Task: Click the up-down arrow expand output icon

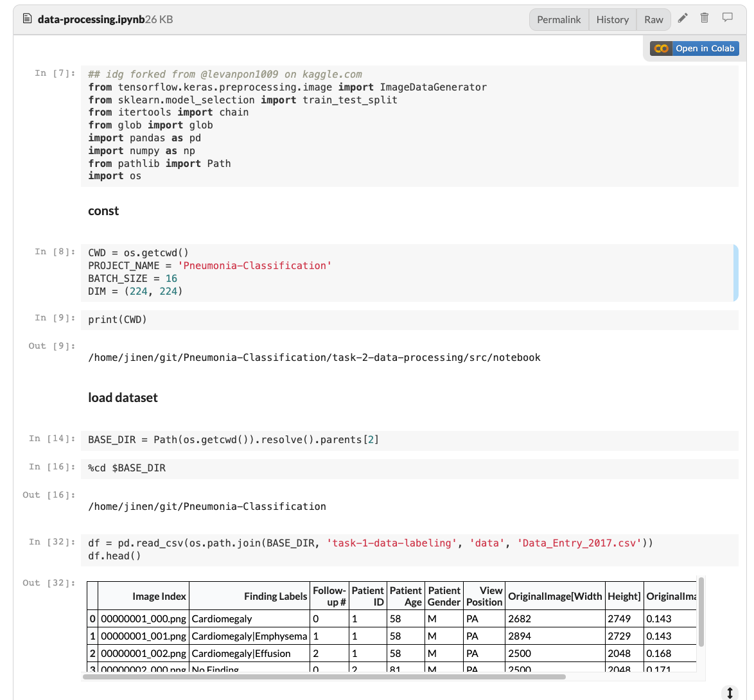Action: tap(730, 693)
